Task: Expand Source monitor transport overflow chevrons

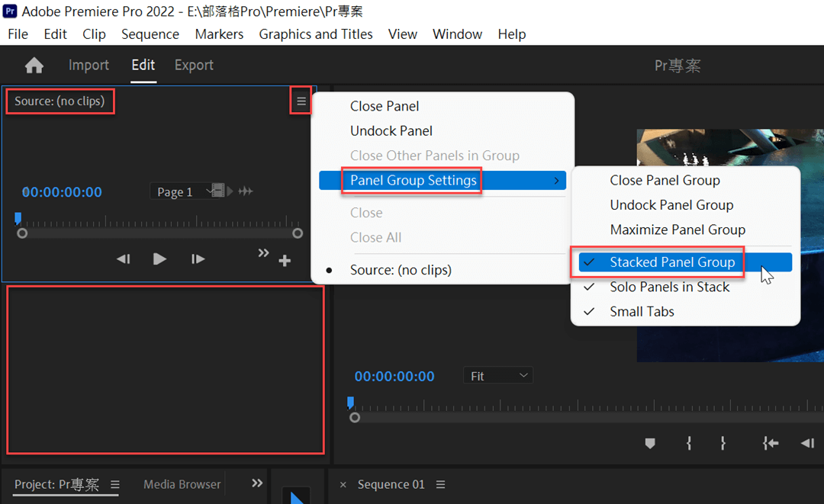Action: click(x=263, y=253)
